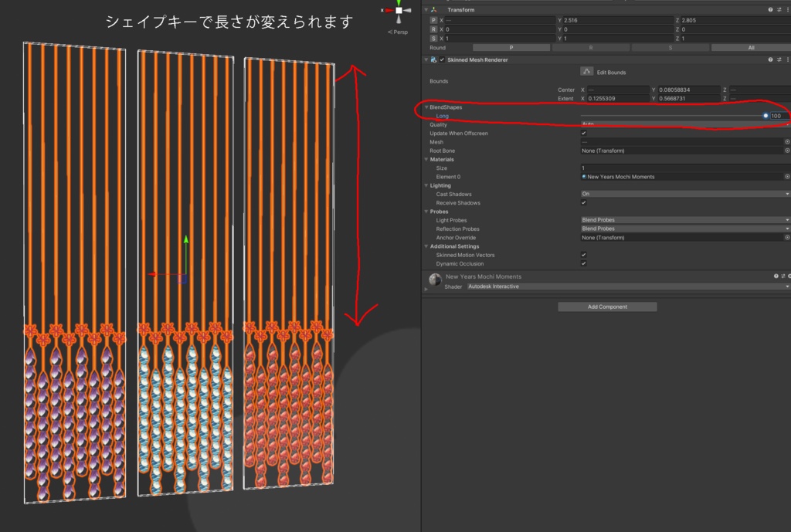Click the Position Z field showing 2.805
The width and height of the screenshot is (791, 532).
point(735,20)
